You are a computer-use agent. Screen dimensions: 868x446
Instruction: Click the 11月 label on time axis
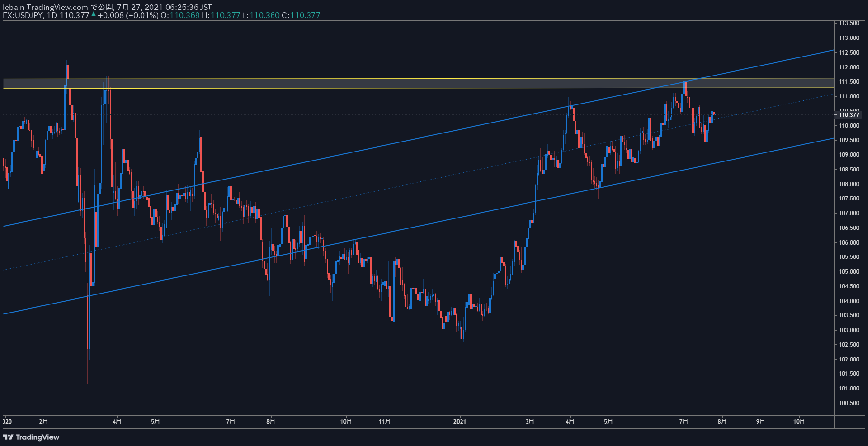tap(385, 421)
